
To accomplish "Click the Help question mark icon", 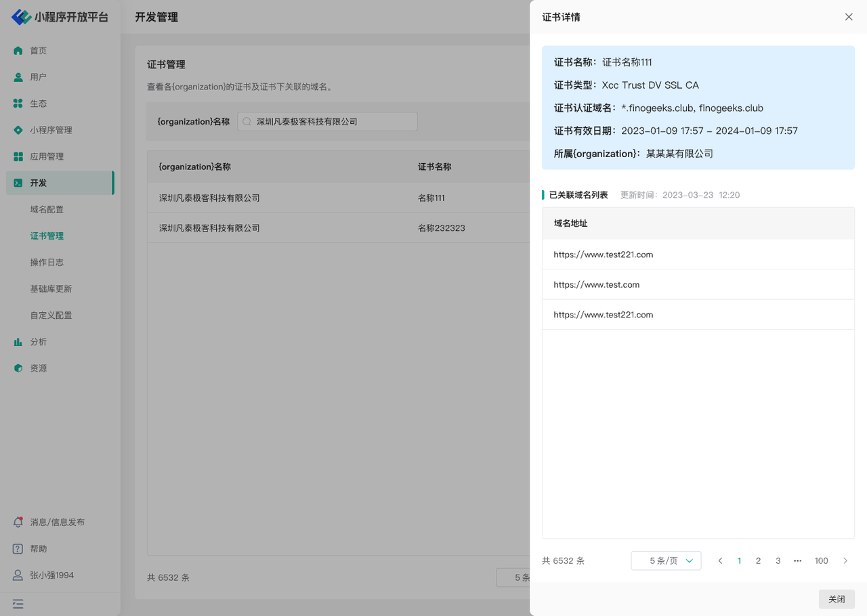I will tap(18, 549).
